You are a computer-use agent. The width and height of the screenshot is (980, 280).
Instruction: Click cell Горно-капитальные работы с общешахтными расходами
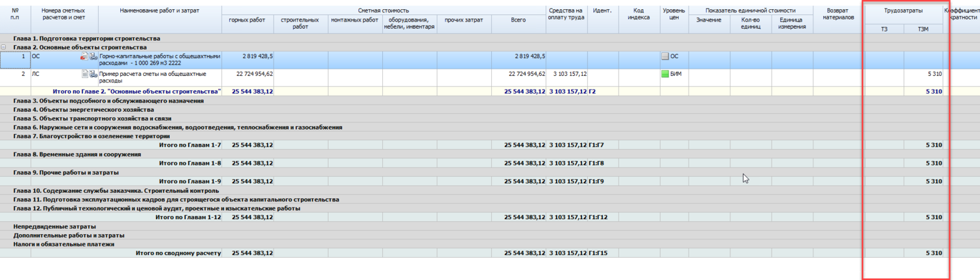[159, 60]
